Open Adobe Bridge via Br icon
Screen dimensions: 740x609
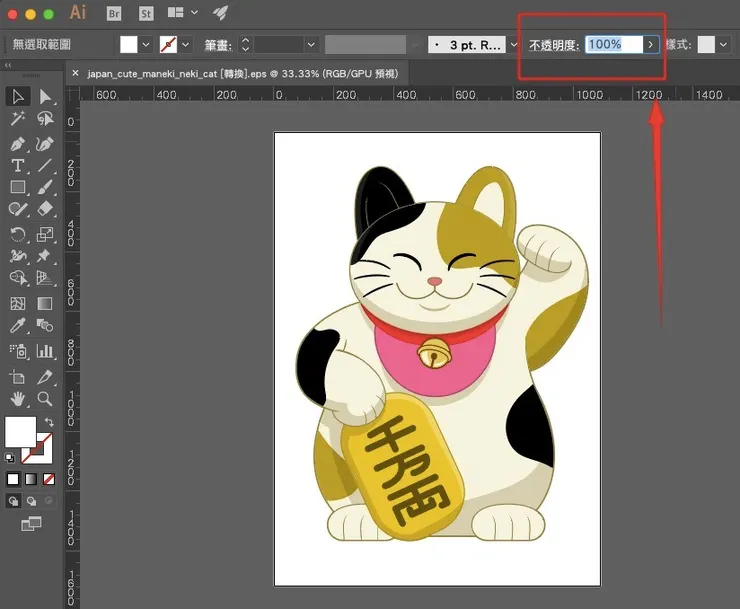pos(113,13)
